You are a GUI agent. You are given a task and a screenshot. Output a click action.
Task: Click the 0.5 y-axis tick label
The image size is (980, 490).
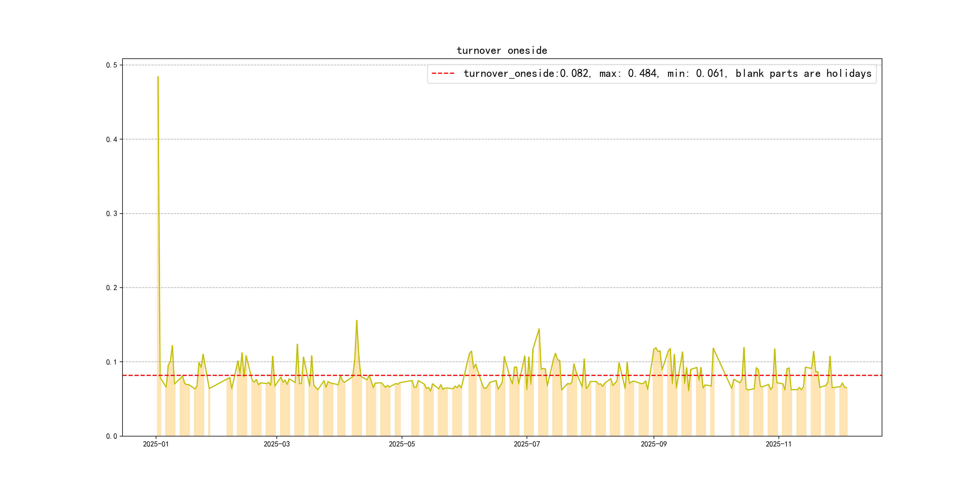[112, 65]
